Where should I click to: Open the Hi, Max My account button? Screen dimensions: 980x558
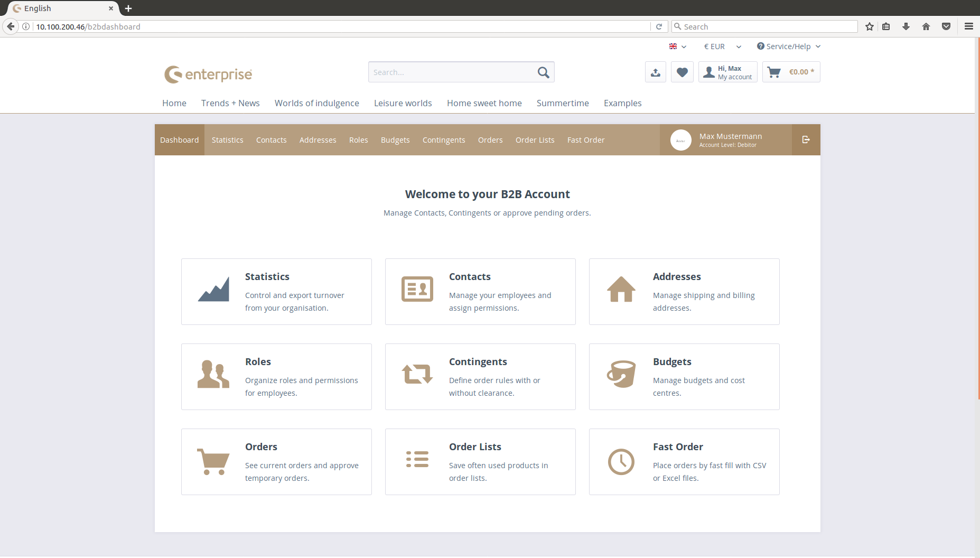[728, 72]
